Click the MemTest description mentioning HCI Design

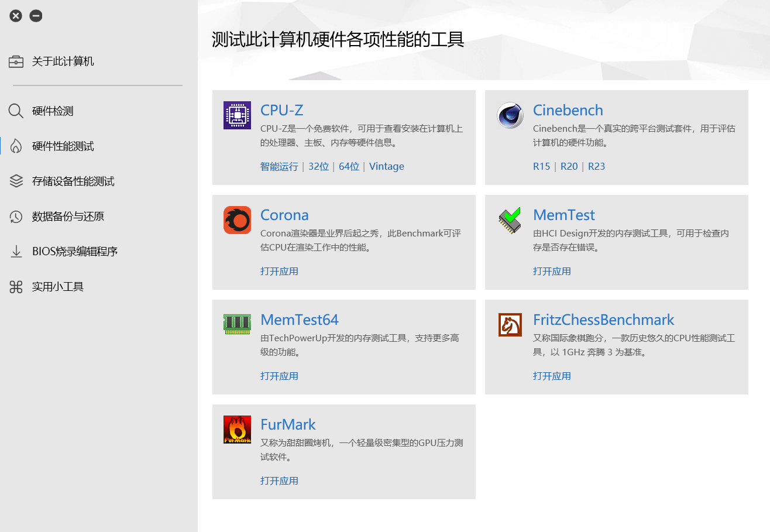tap(631, 241)
